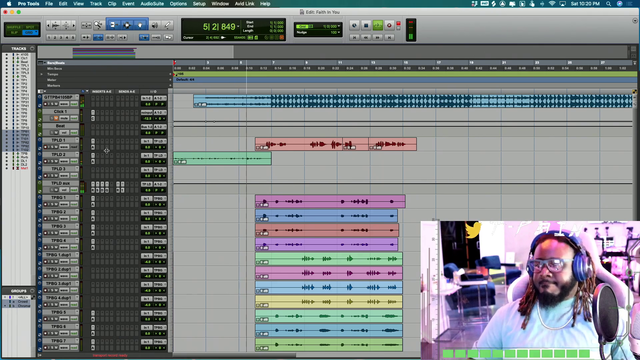Click the MIDI zoom button

coord(66,25)
